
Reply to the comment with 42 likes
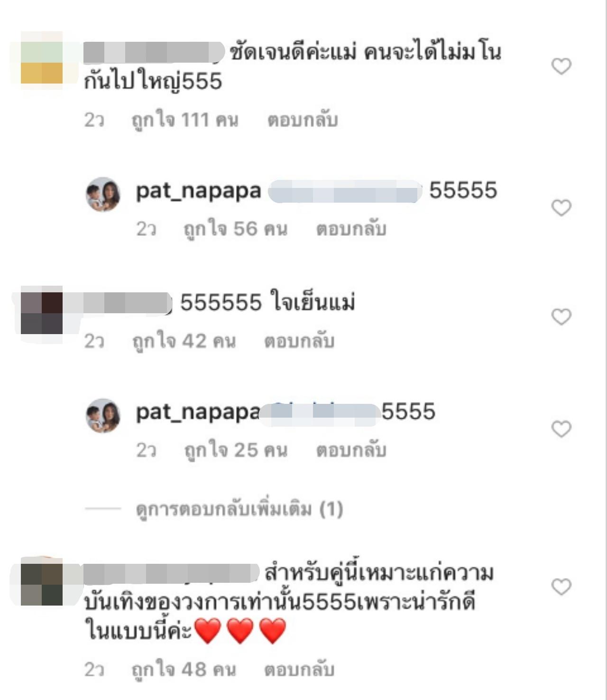[x=299, y=341]
